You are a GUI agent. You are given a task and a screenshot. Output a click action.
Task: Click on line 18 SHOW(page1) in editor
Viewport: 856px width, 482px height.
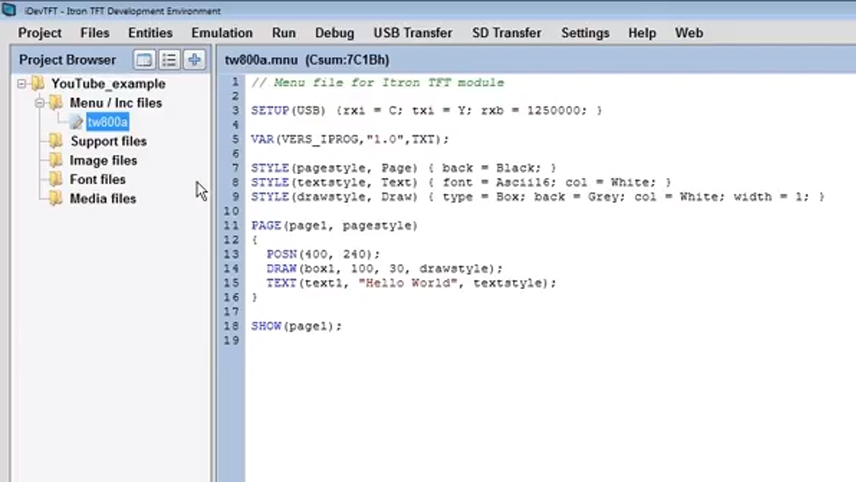[297, 326]
